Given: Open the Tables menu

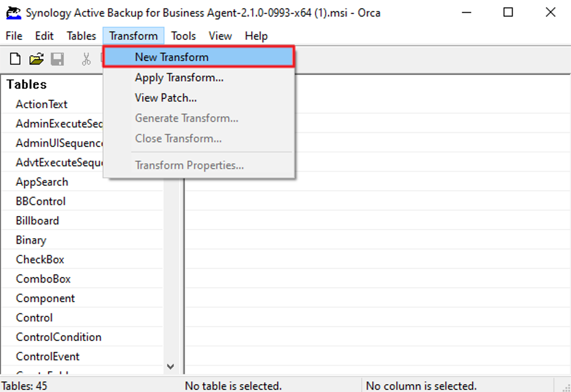Looking at the screenshot, I should tap(81, 36).
